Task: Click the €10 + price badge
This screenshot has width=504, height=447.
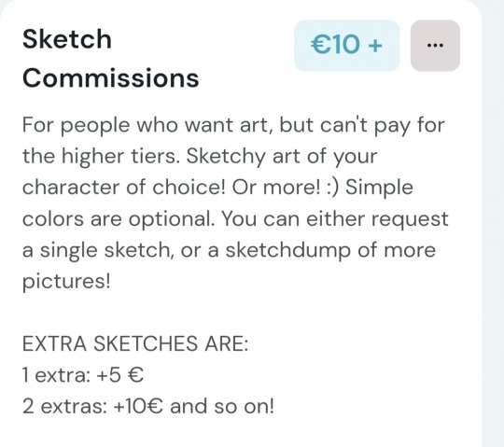Action: tap(347, 46)
